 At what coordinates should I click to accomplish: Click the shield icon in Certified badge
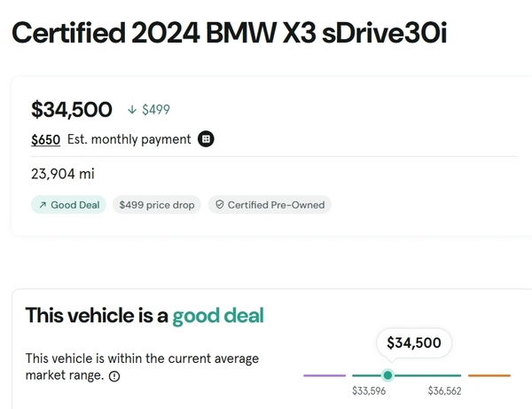click(x=219, y=205)
